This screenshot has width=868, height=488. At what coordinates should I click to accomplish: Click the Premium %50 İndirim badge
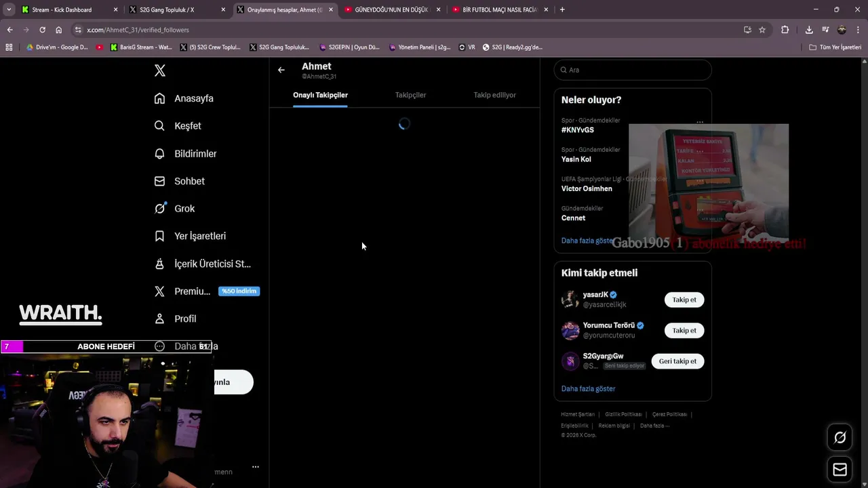239,291
